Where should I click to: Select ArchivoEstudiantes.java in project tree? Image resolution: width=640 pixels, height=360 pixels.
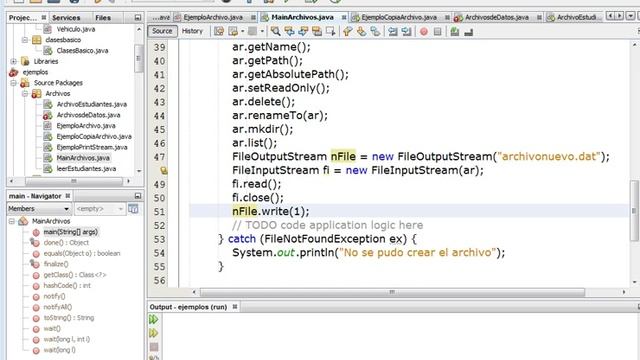91,104
